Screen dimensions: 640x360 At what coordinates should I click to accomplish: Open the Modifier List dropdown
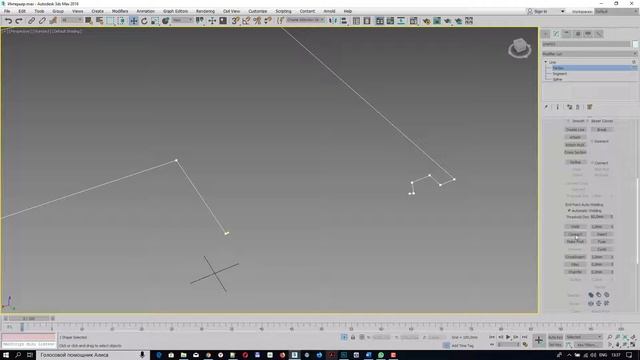[590, 54]
